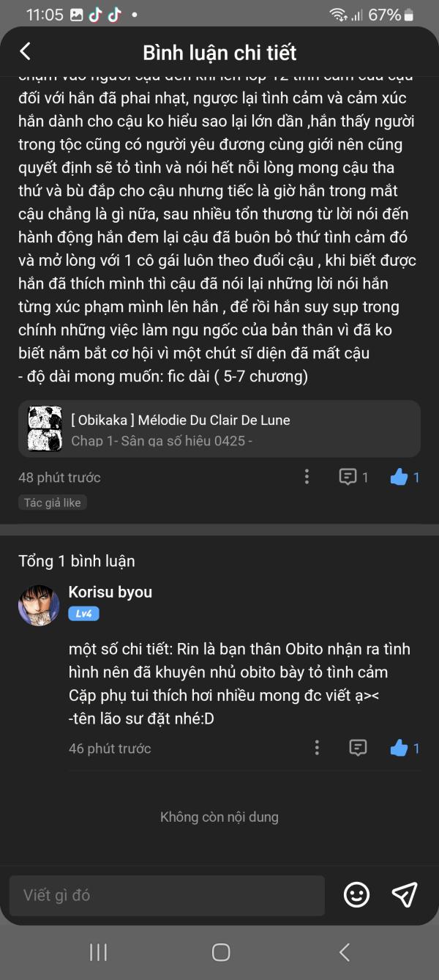The image size is (439, 980).
Task: Tap Android system back button
Action: click(344, 952)
